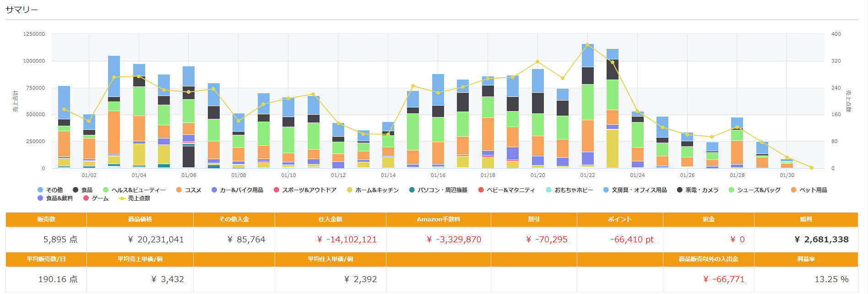
Task: Click the 01/22 stacked bar's green segment
Action: tap(588, 102)
